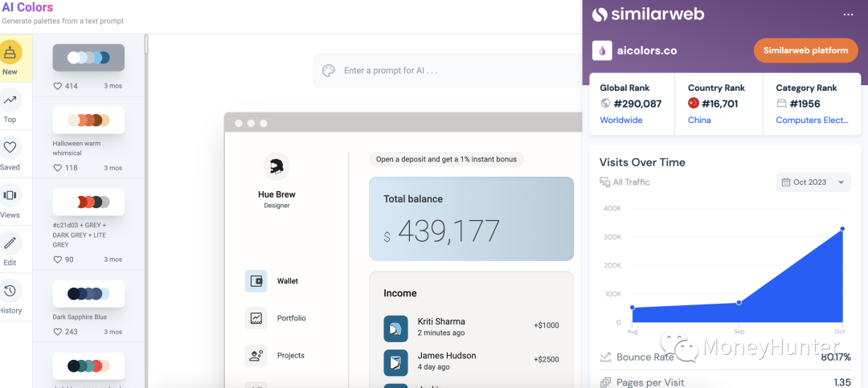The image size is (868, 388).
Task: Open History from the sidebar
Action: (x=10, y=291)
